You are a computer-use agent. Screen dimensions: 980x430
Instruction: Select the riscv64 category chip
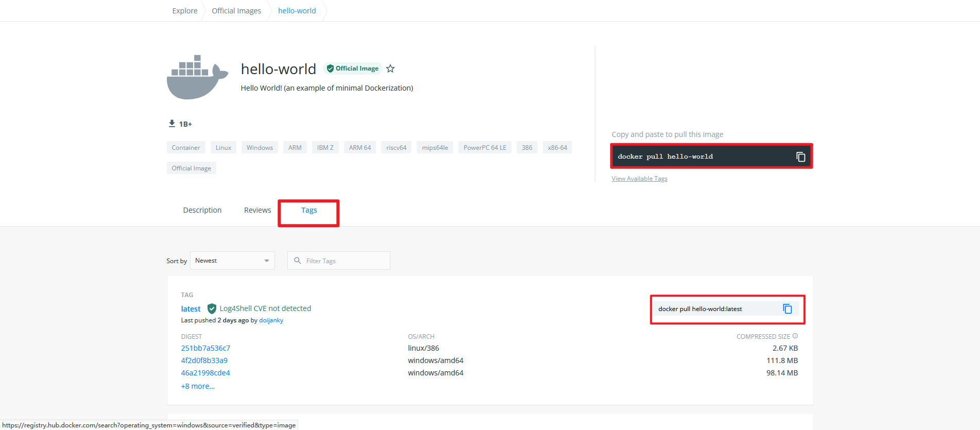click(397, 147)
